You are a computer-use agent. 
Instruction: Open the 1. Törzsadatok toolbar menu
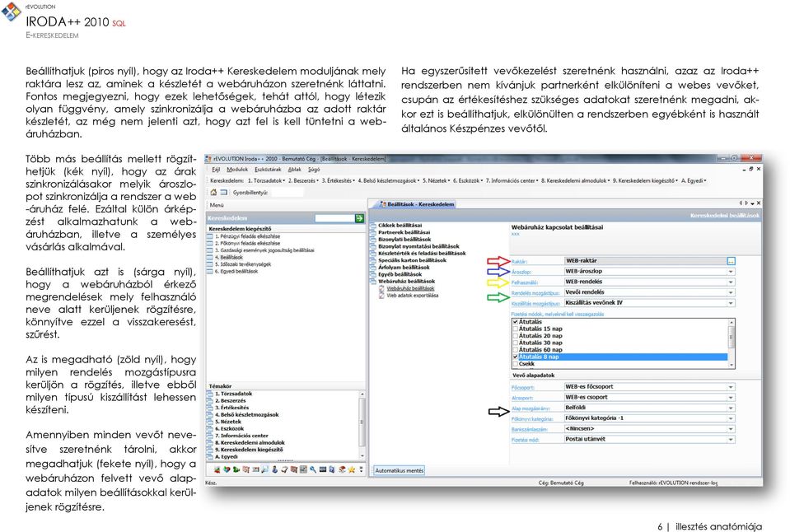[266, 180]
